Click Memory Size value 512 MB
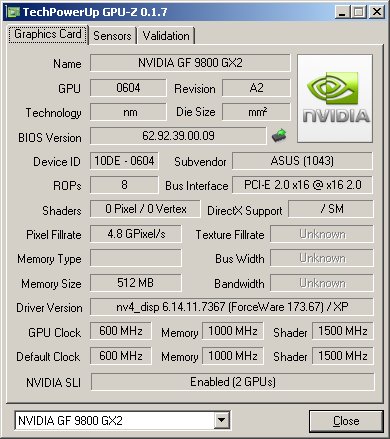This screenshot has width=390, height=439. click(x=136, y=283)
